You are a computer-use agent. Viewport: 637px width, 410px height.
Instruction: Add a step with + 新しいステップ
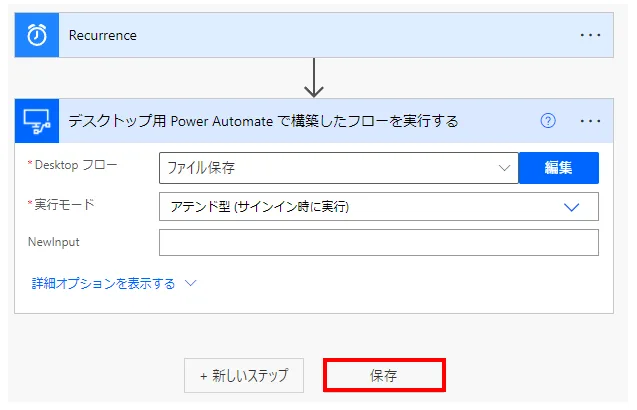coord(244,376)
